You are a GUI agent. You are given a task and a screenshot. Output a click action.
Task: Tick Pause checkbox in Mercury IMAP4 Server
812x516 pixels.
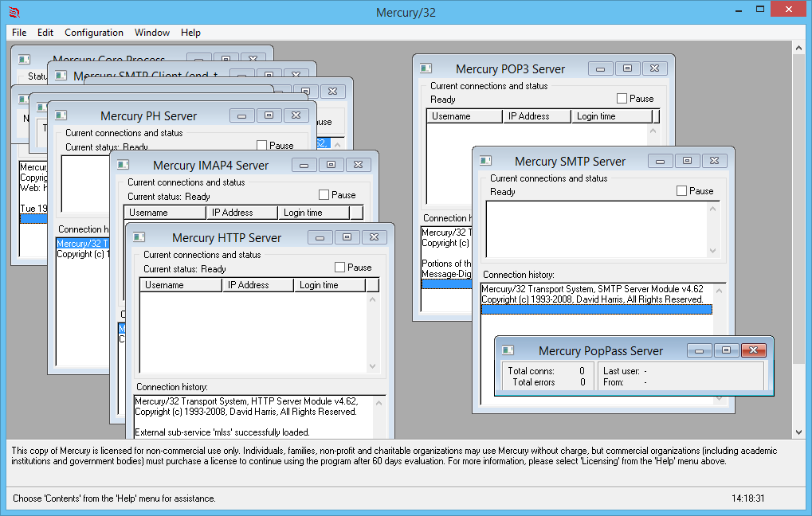324,194
